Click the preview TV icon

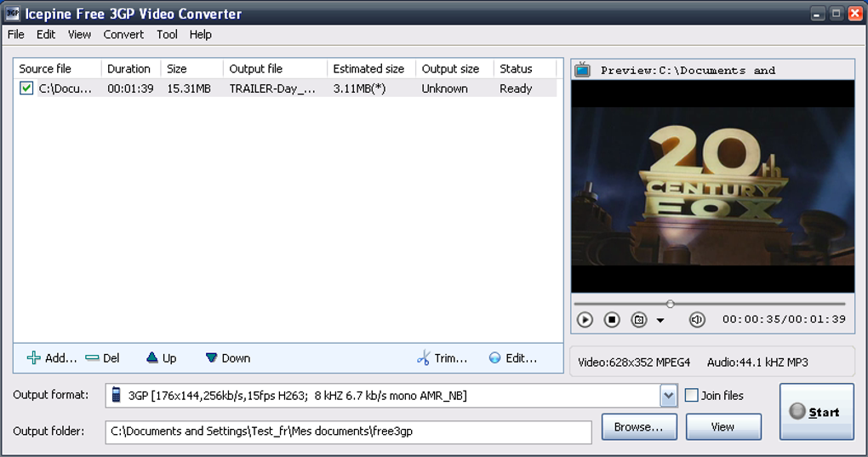click(x=582, y=70)
